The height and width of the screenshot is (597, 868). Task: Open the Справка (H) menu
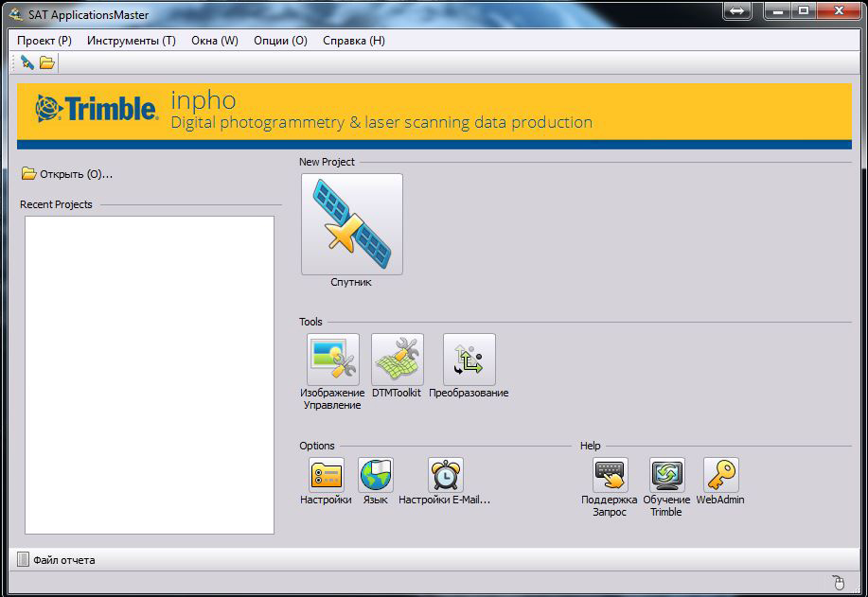[354, 41]
